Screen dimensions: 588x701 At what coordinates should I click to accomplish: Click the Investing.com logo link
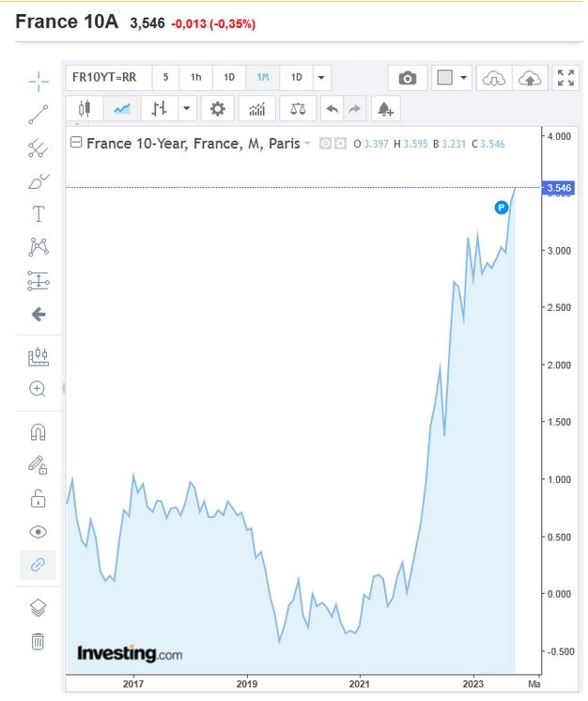click(130, 653)
